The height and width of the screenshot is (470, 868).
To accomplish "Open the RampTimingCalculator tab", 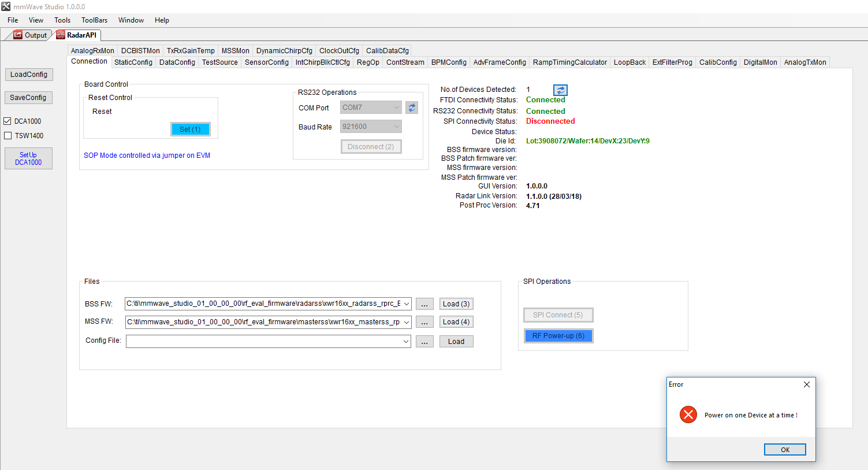I will tap(570, 62).
